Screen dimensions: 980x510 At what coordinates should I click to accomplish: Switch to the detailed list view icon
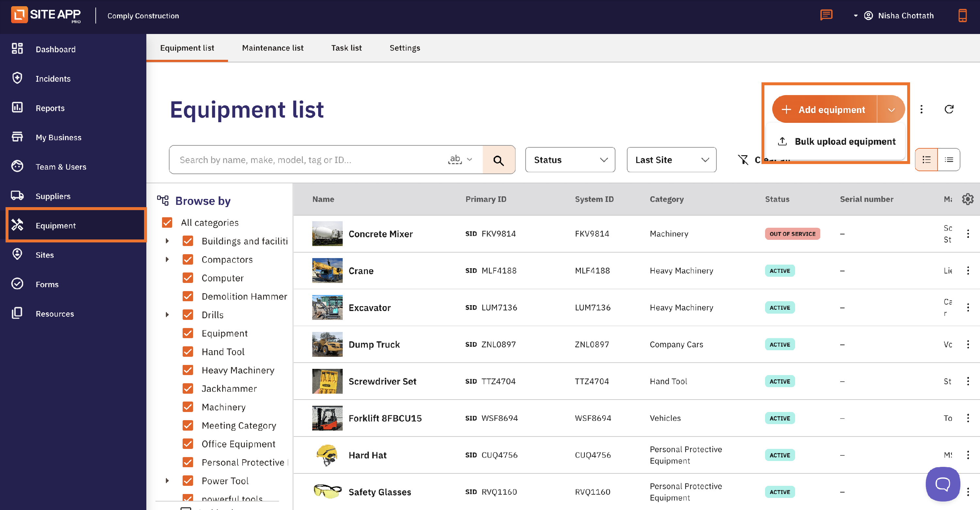(x=926, y=160)
